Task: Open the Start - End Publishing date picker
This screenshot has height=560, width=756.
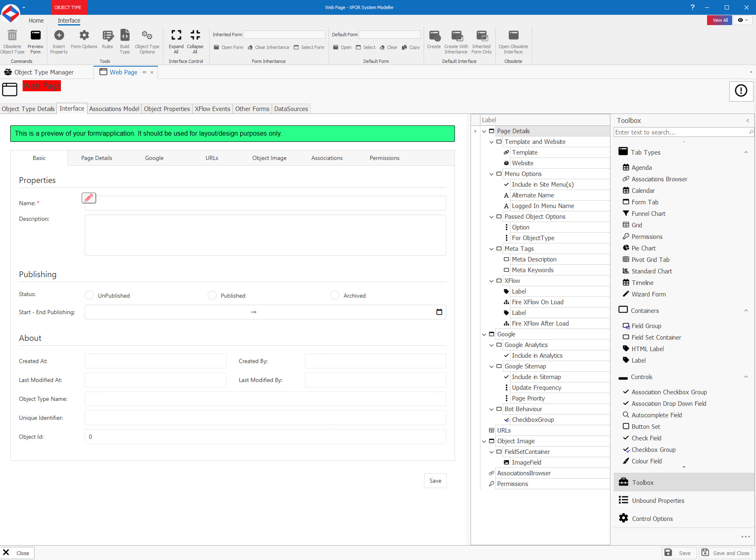Action: pos(439,312)
